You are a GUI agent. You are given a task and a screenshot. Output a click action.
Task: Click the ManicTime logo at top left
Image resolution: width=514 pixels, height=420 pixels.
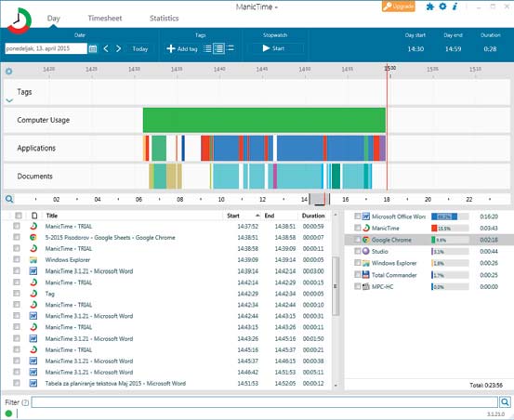(x=20, y=20)
